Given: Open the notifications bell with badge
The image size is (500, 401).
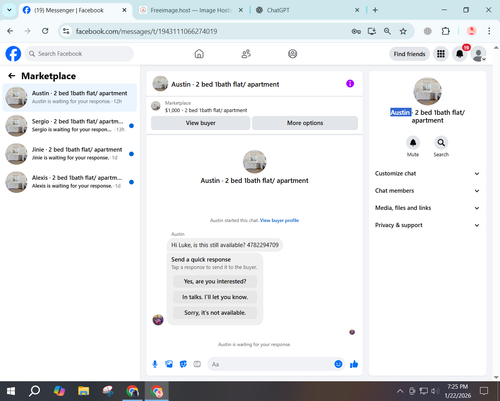Looking at the screenshot, I should pos(460,54).
